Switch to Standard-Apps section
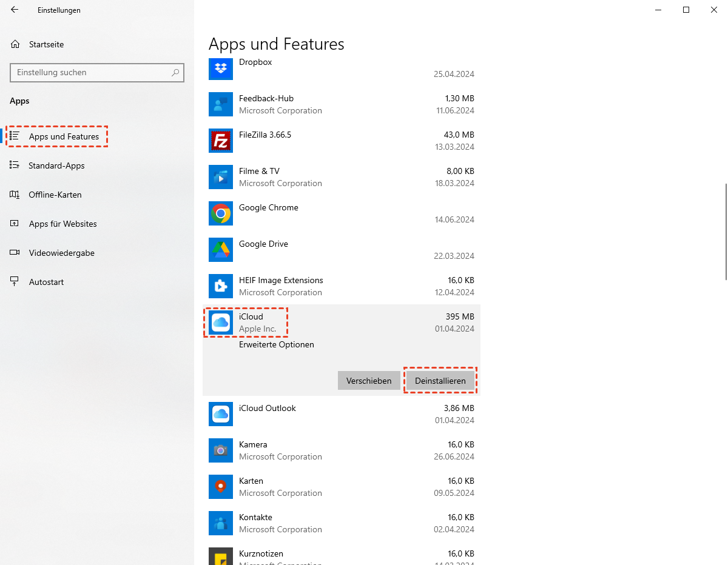 click(x=56, y=165)
